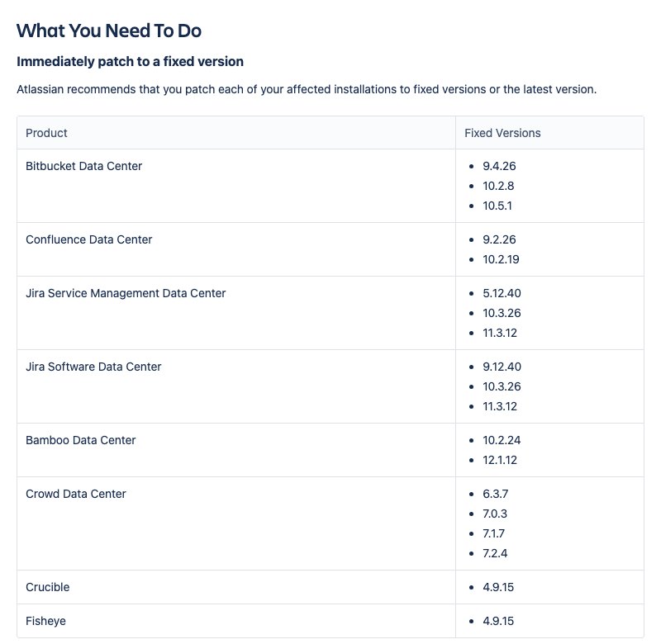The height and width of the screenshot is (644, 661).
Task: Click Crowd fixed version 7.1.7
Action: pyautogui.click(x=493, y=533)
